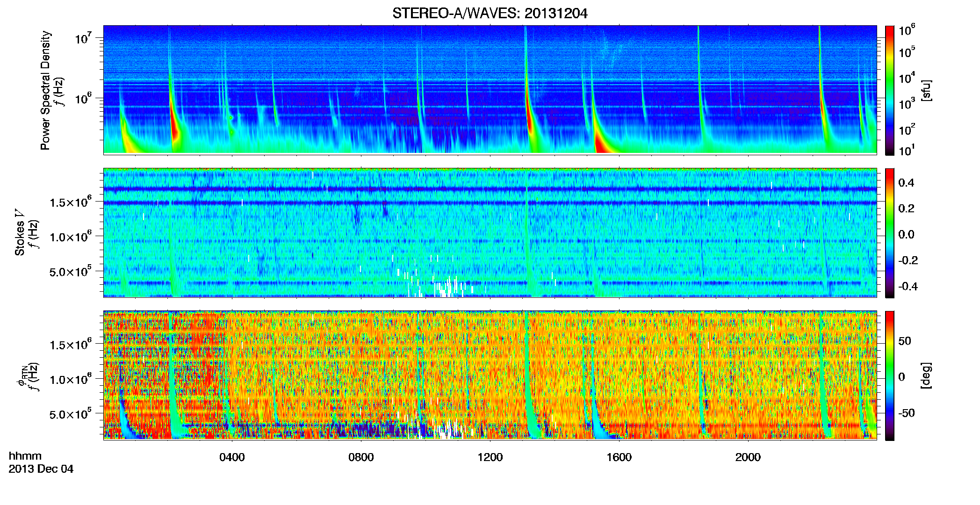Click the phi RTN spectrogram panel
The width and height of the screenshot is (980, 505).
coord(490,375)
